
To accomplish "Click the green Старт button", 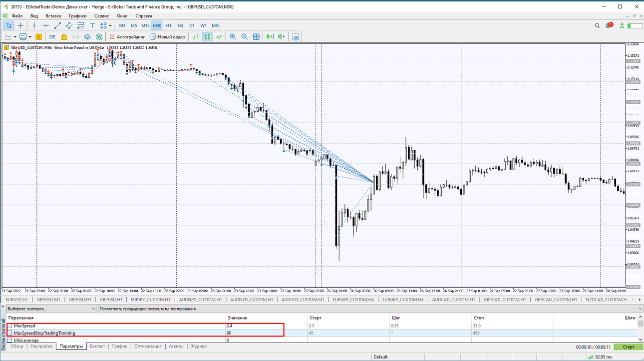I will (629, 347).
